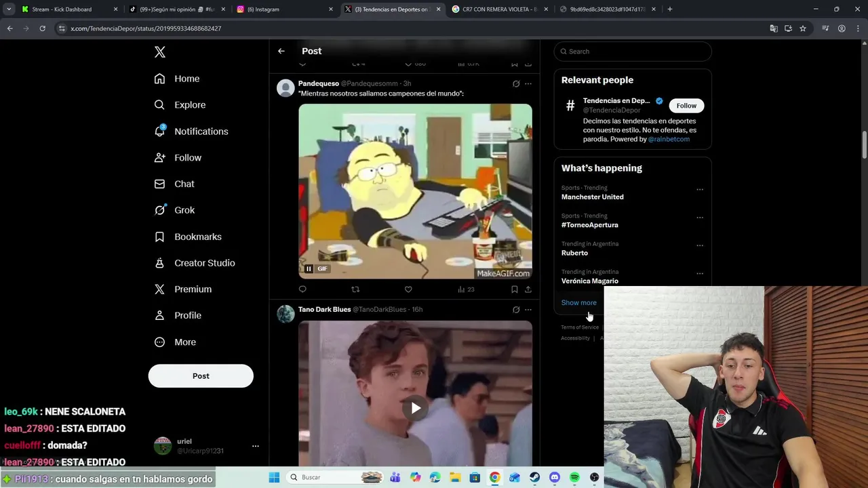The width and height of the screenshot is (868, 488).
Task: Follow Tendencias en Deportes
Action: [686, 106]
